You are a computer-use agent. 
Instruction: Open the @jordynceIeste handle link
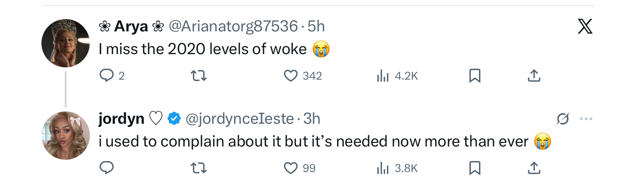point(239,119)
